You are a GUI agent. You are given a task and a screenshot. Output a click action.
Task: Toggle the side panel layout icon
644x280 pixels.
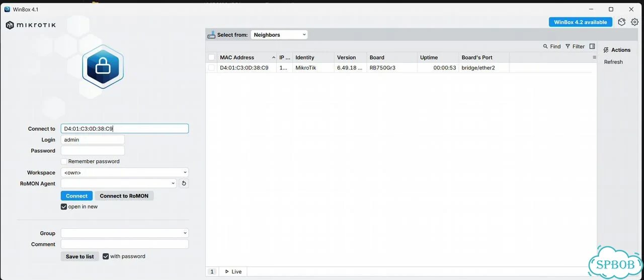pos(592,46)
